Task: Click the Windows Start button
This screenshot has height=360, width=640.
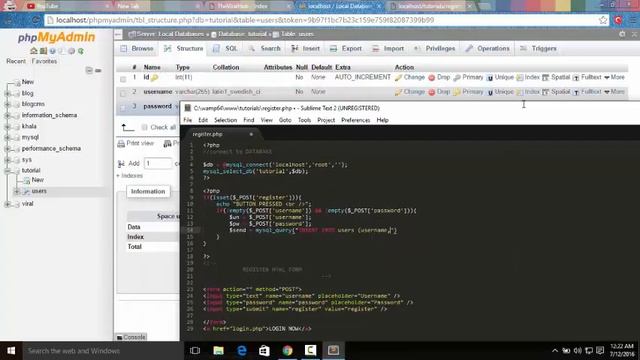Action: pos(11,351)
